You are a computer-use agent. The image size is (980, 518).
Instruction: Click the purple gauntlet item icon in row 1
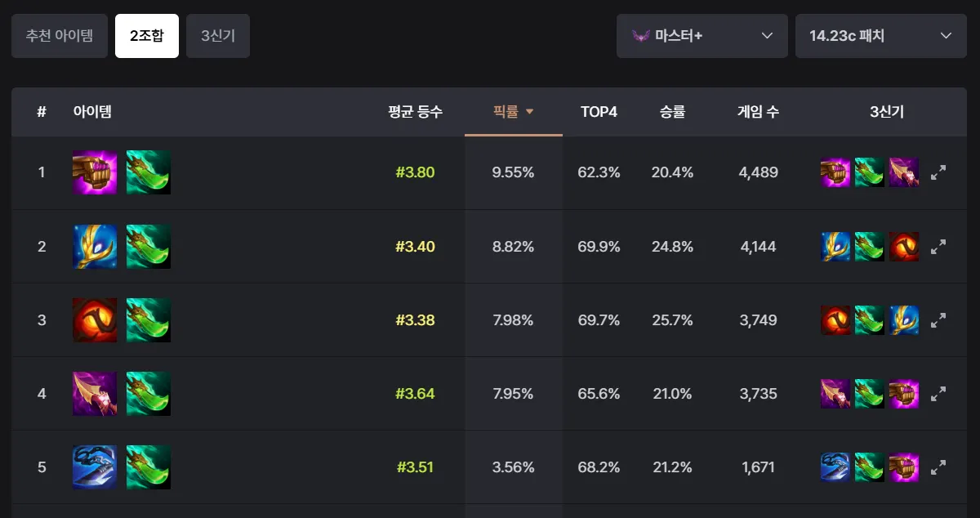[x=95, y=172]
